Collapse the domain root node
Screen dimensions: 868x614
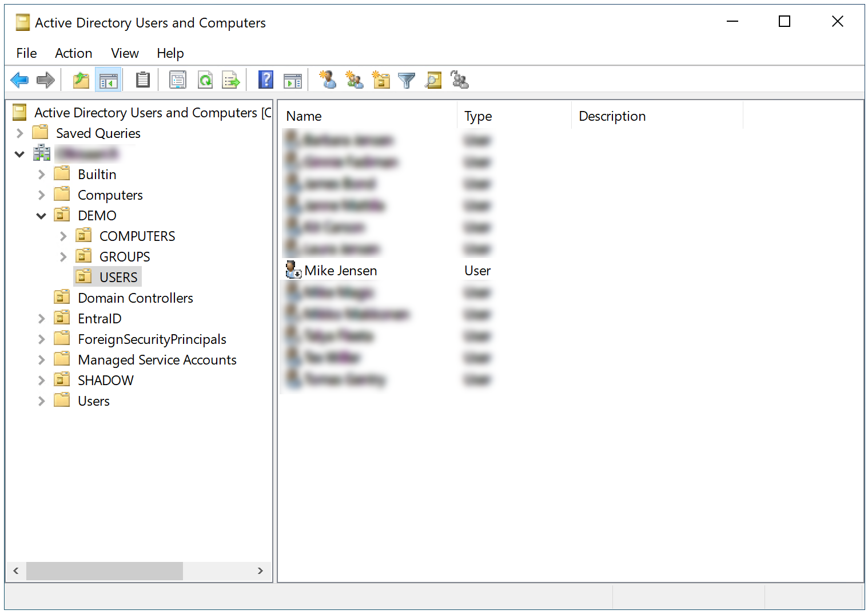(20, 154)
